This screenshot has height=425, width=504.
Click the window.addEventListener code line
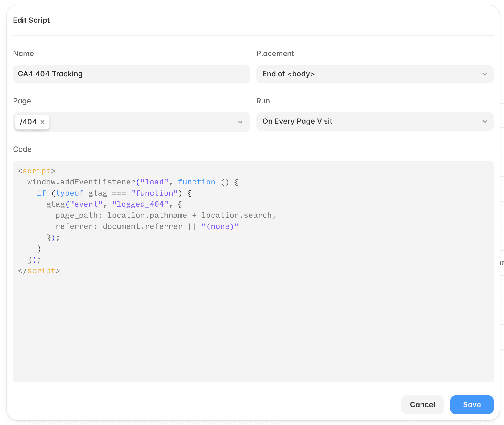coord(133,182)
